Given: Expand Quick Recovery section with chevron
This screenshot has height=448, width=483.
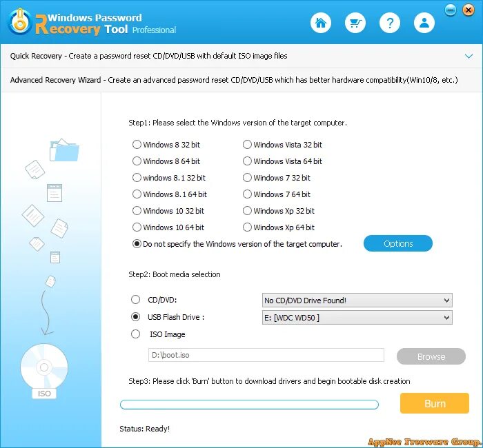Looking at the screenshot, I should point(469,56).
